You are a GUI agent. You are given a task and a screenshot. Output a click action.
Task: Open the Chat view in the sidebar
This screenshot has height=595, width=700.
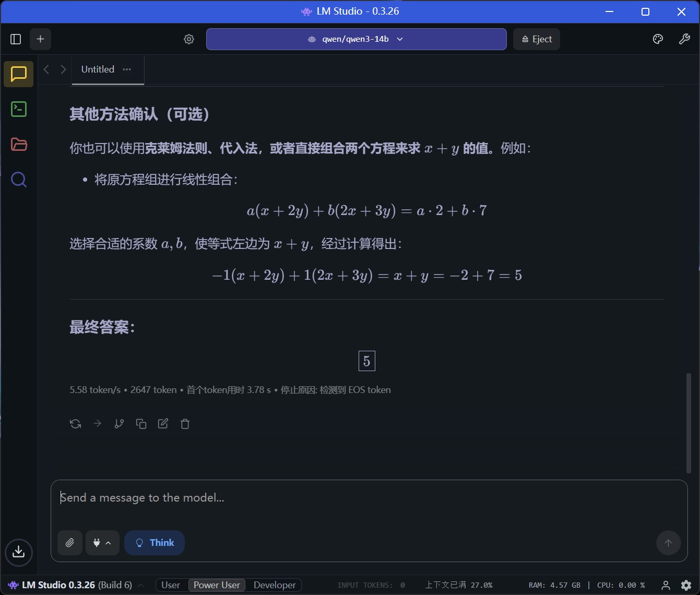[19, 74]
